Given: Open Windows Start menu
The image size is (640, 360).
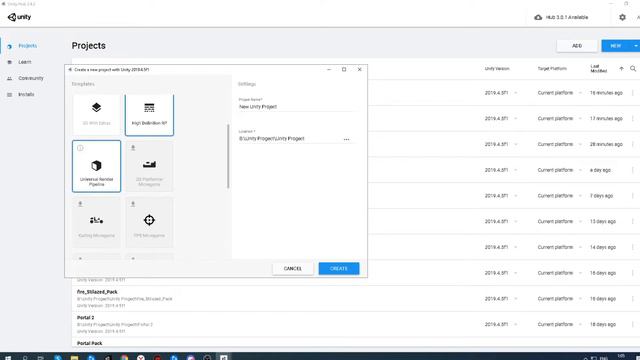Looking at the screenshot, I should [x=8, y=357].
